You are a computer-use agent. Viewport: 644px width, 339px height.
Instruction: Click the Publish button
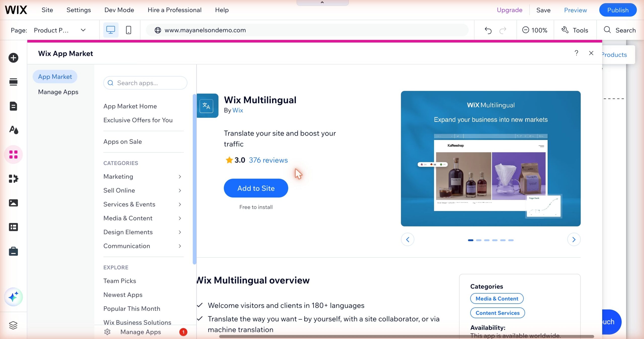[618, 10]
